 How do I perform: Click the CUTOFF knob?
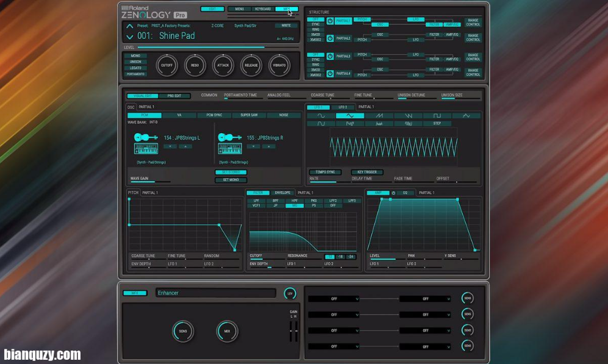point(166,65)
